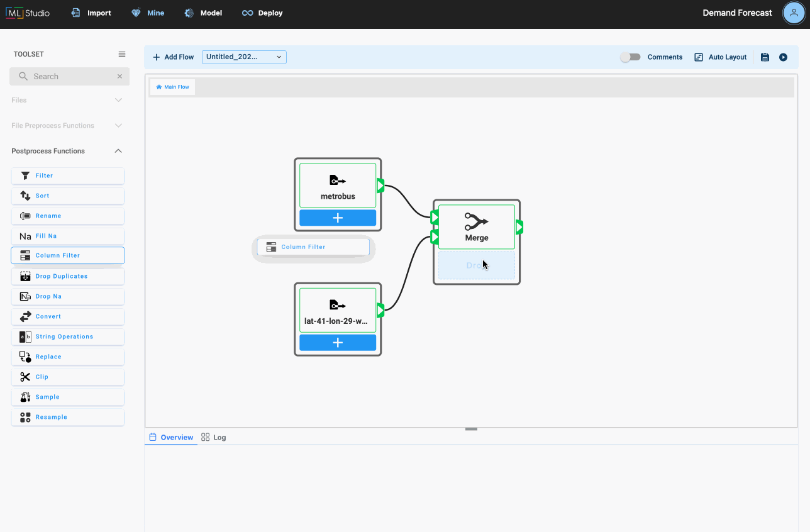Click the Auto Layout button
This screenshot has height=532, width=810.
721,57
